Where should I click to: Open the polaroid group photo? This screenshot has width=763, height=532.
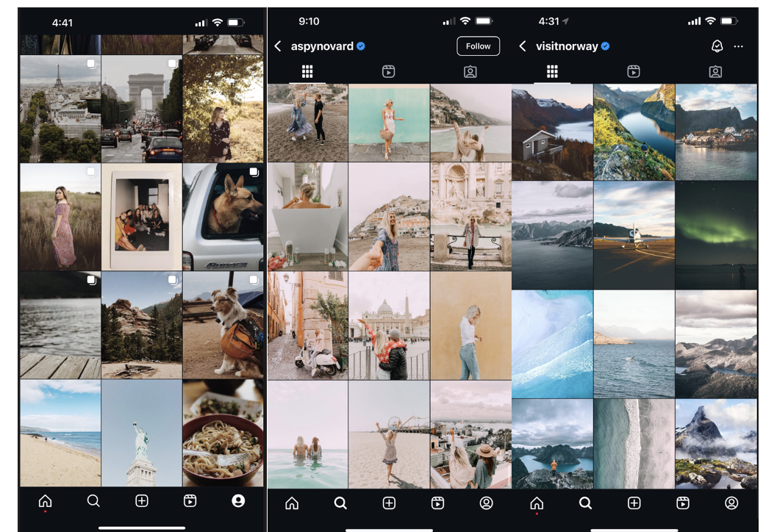[x=142, y=217]
